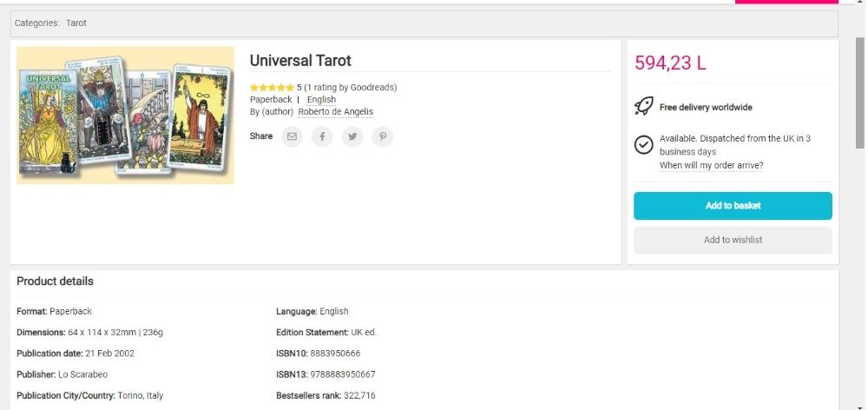Click publication date 21 Feb 2002
The height and width of the screenshot is (410, 868).
click(109, 354)
